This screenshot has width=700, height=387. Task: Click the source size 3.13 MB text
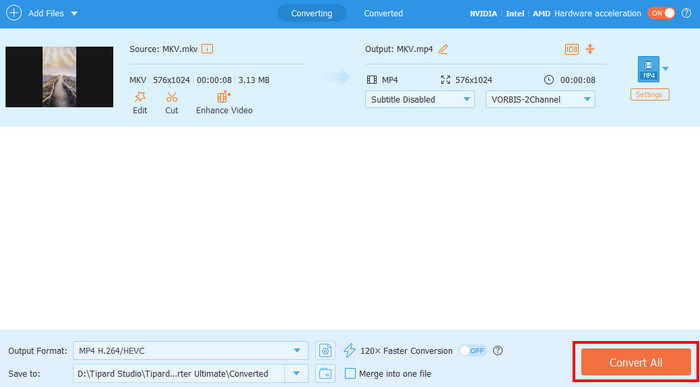[x=254, y=80]
